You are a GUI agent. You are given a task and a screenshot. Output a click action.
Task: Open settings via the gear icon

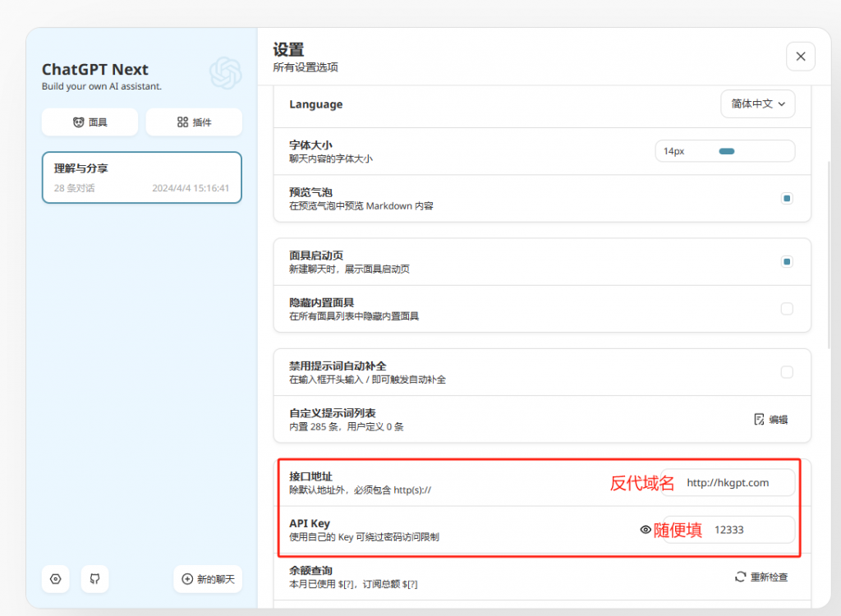point(55,579)
